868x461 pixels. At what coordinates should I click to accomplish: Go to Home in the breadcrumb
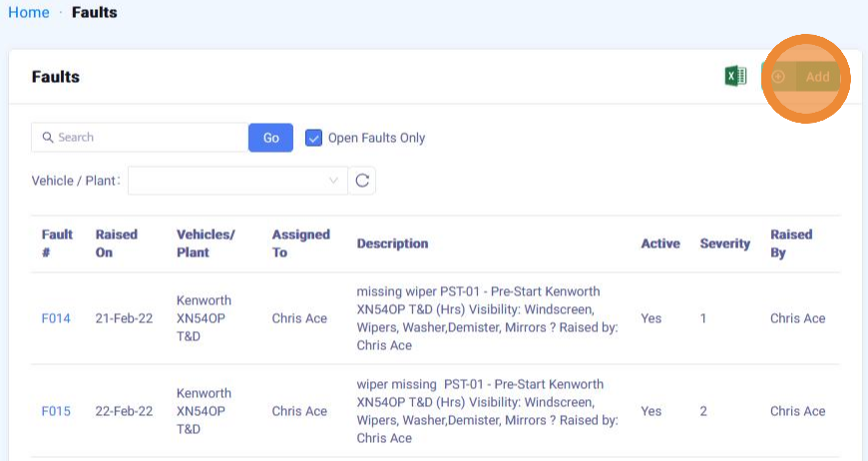(x=28, y=13)
